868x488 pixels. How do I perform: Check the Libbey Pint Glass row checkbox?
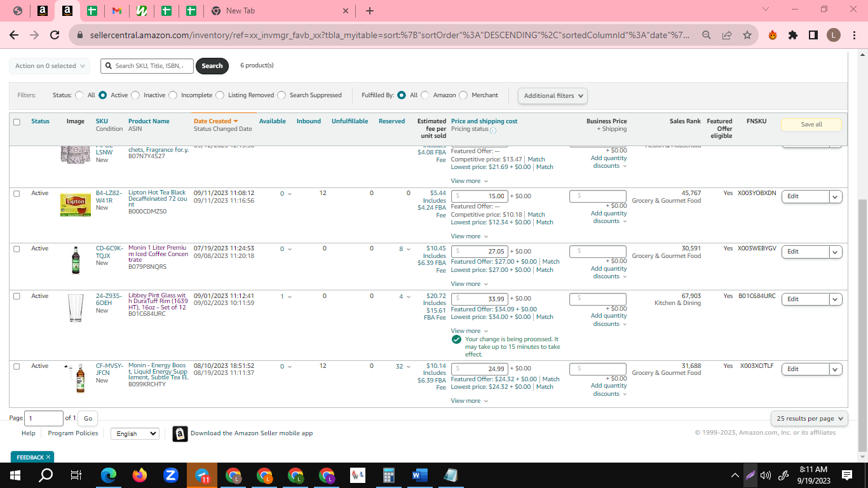[17, 296]
